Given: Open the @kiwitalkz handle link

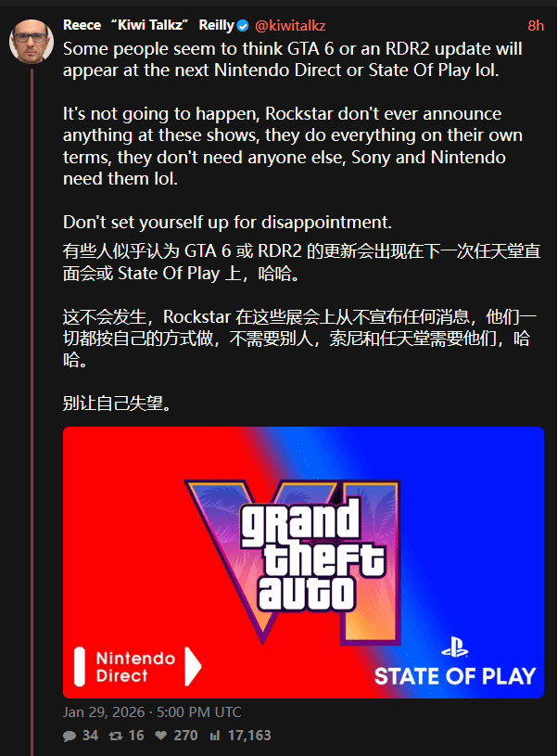Looking at the screenshot, I should pos(290,26).
